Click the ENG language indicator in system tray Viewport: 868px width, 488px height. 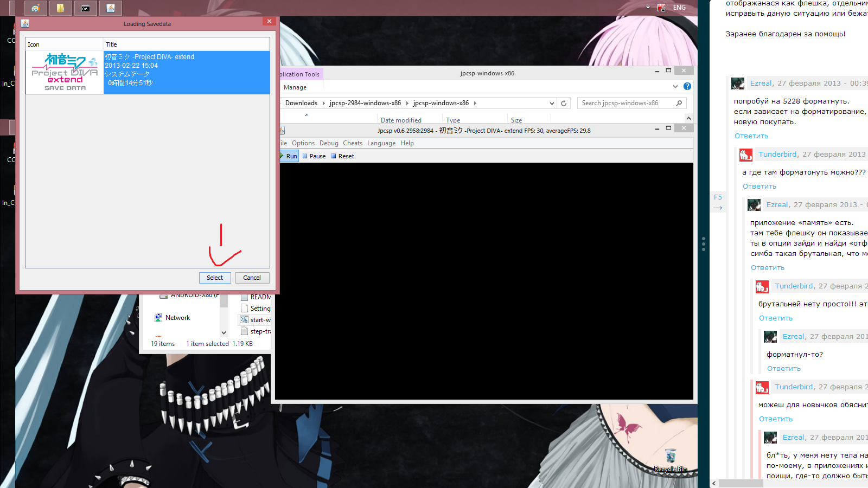[679, 8]
